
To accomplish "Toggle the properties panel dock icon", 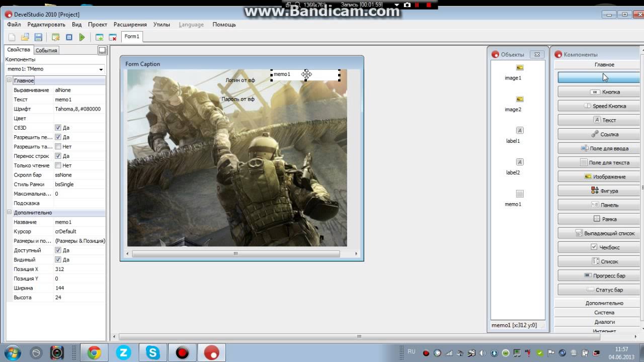I will 102,50.
